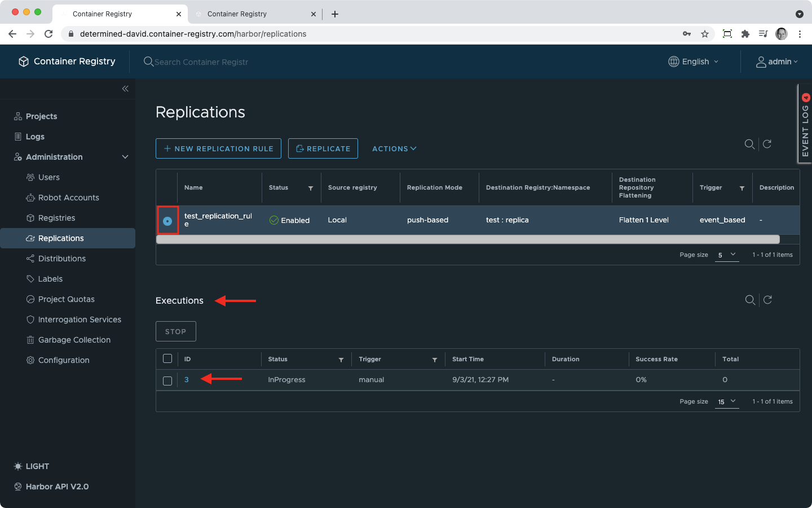Open Registries page
This screenshot has height=508, width=812.
click(x=56, y=218)
